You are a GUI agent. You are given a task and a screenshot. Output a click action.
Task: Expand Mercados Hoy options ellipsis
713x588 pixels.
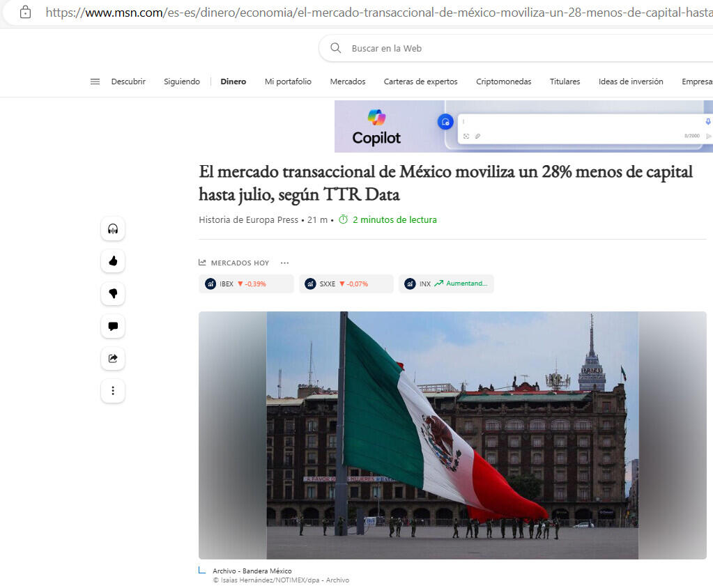284,263
